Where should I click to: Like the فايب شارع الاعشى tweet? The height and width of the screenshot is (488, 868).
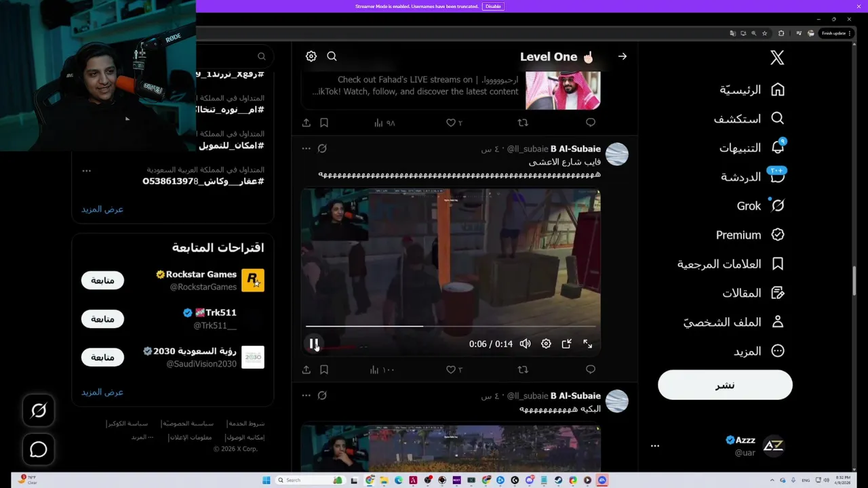click(x=454, y=369)
